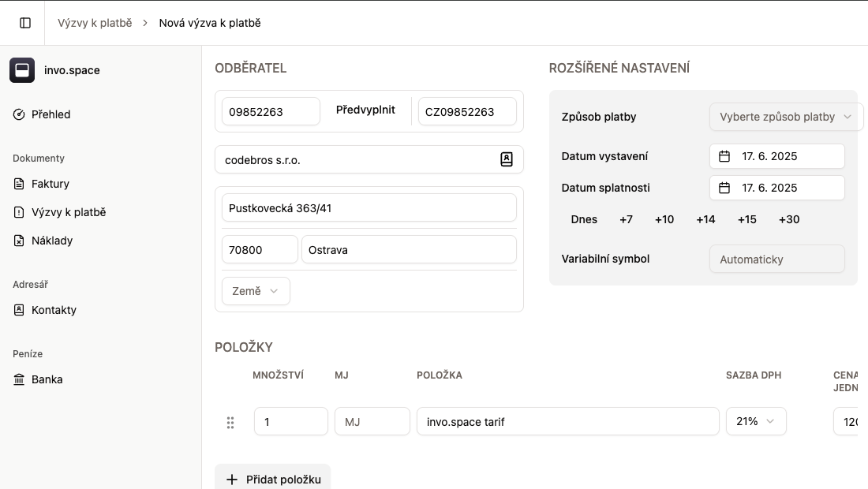Change the 21% DPH rate dropdown
Viewport: 868px width, 489px height.
(755, 421)
